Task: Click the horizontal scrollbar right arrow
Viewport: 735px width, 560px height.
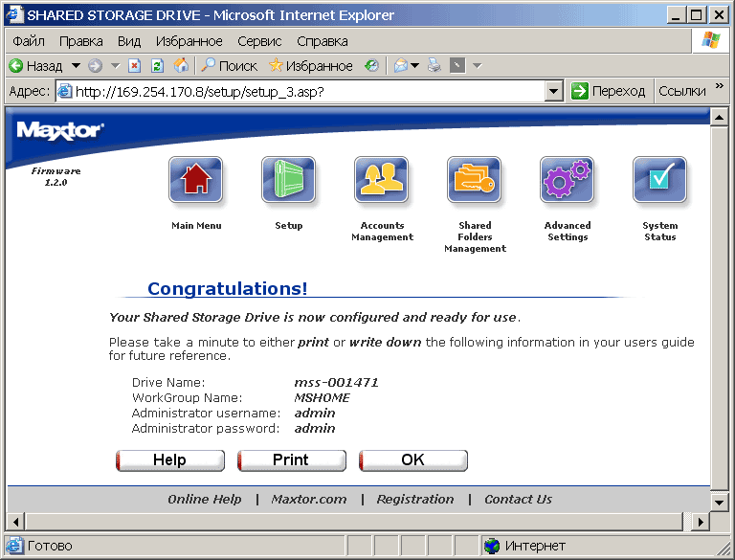Action: click(701, 521)
